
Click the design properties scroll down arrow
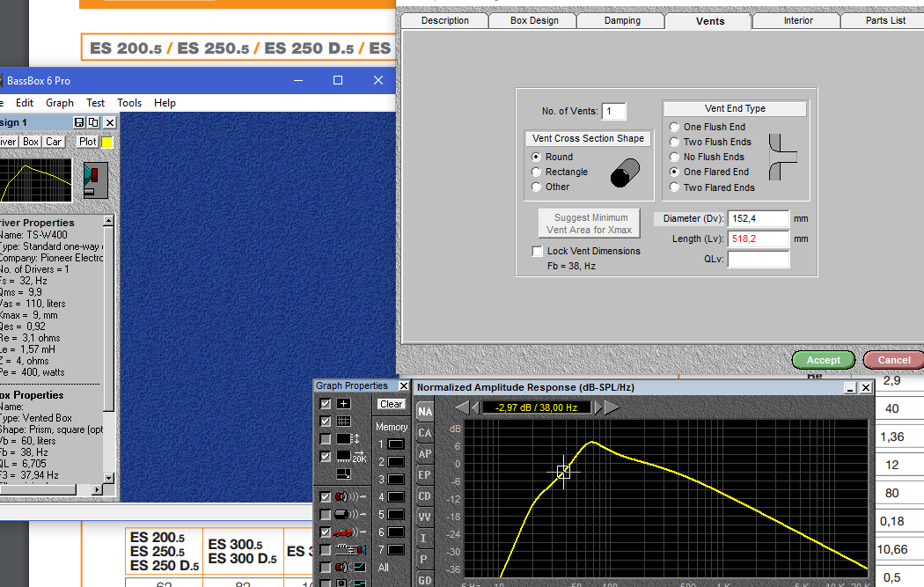coord(108,477)
